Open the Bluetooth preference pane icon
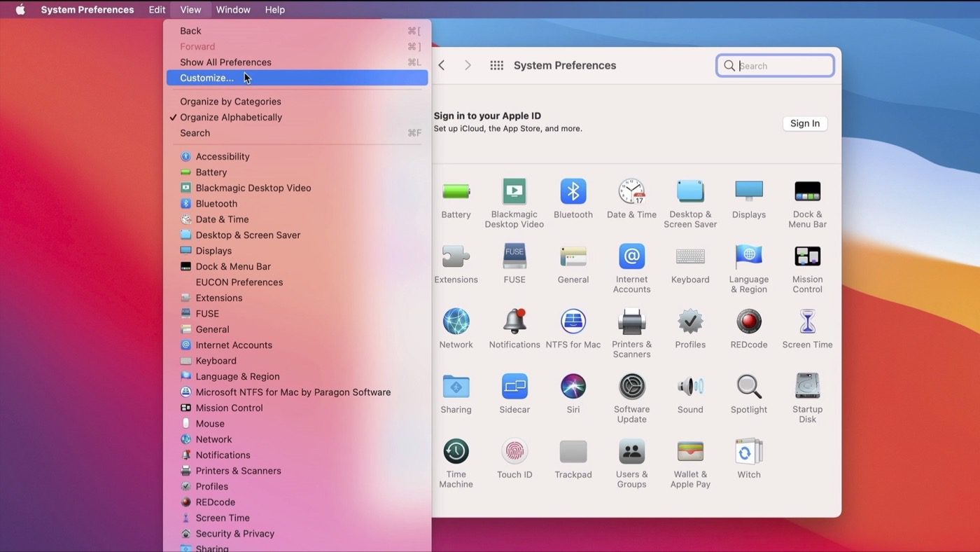 tap(573, 191)
